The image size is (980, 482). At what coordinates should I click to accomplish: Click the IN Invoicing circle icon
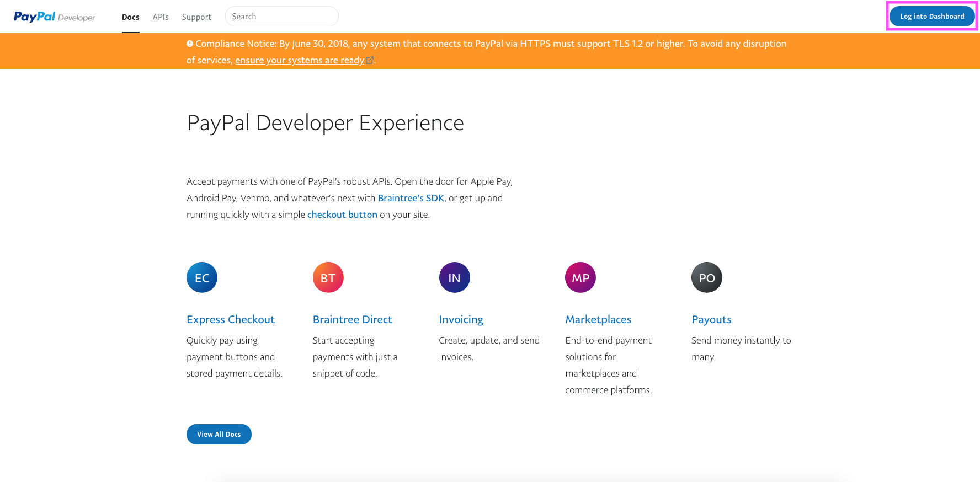(x=454, y=277)
